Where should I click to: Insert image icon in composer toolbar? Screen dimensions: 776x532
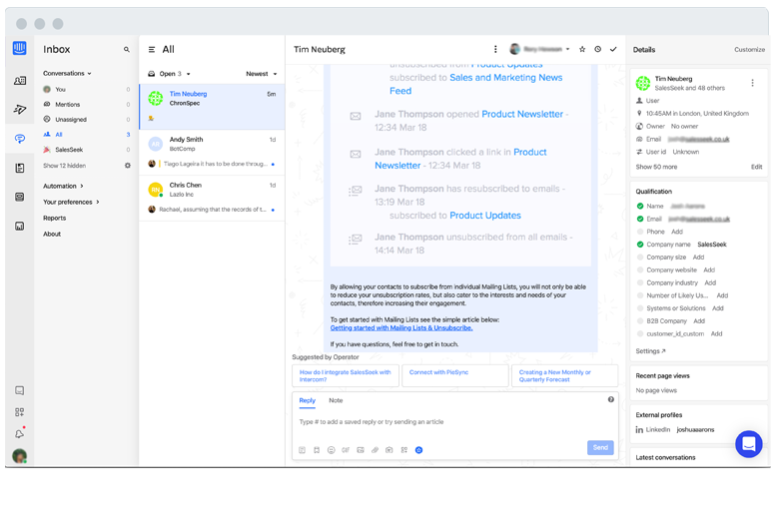[x=361, y=450]
